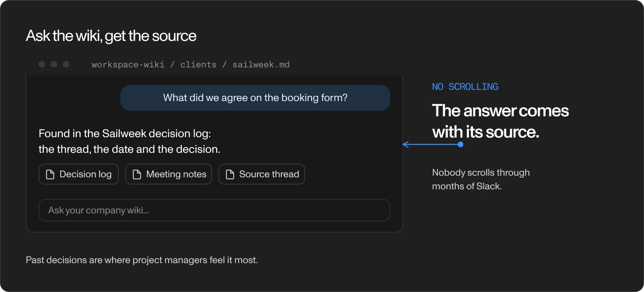
Task: Click the 'workspace-wiki' breadcrumb segment
Action: (x=128, y=65)
